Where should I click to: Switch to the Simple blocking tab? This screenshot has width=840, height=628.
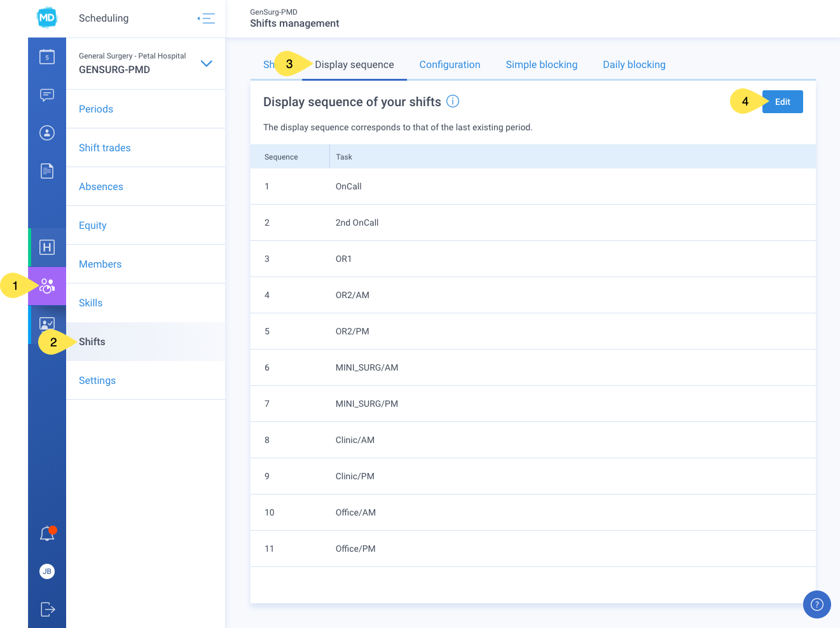(542, 65)
